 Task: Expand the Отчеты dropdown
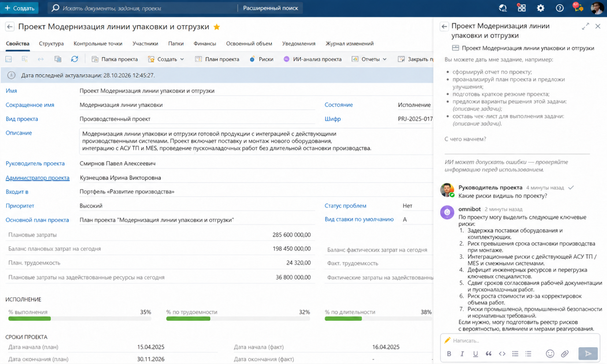tap(369, 59)
